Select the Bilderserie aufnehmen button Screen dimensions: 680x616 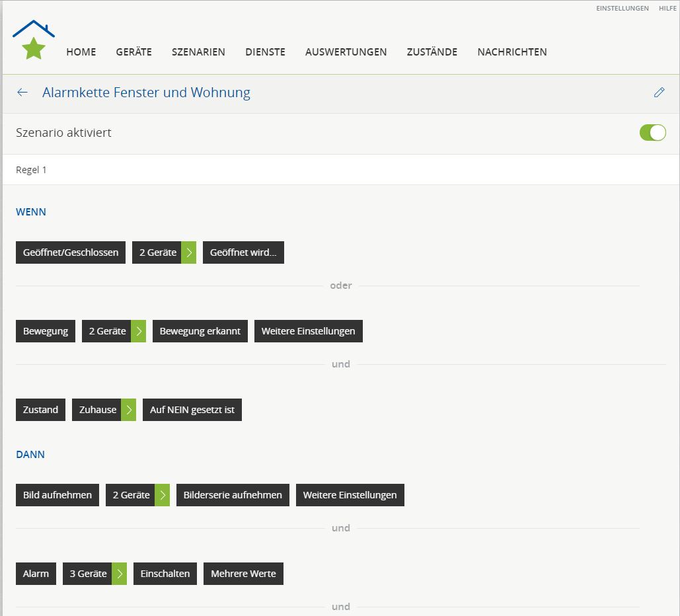coord(233,495)
